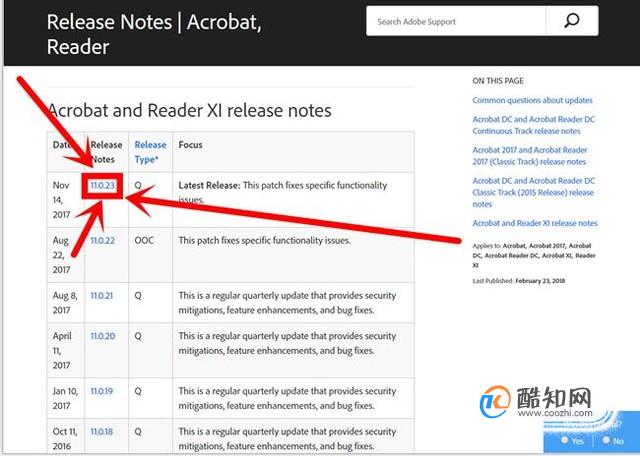Go to Common questions about updates
The height and width of the screenshot is (456, 640).
click(x=532, y=100)
